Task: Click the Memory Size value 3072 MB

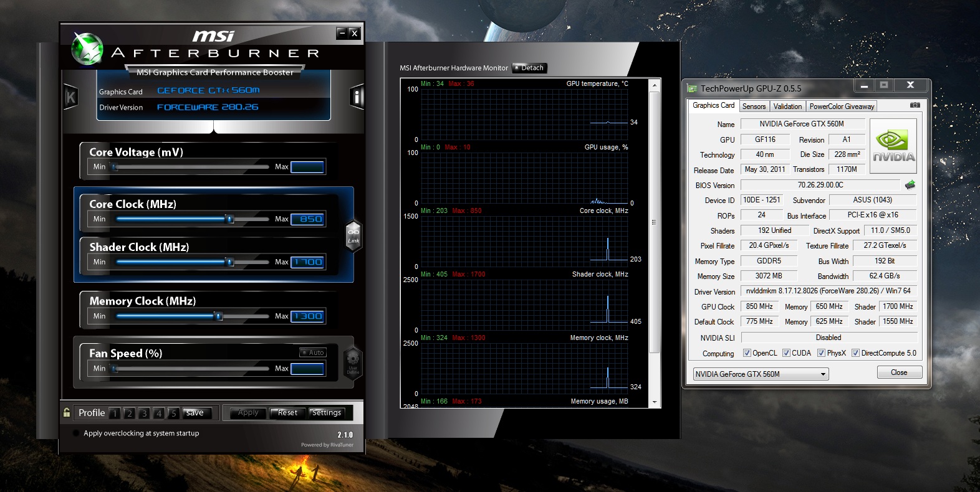Action: click(x=769, y=276)
